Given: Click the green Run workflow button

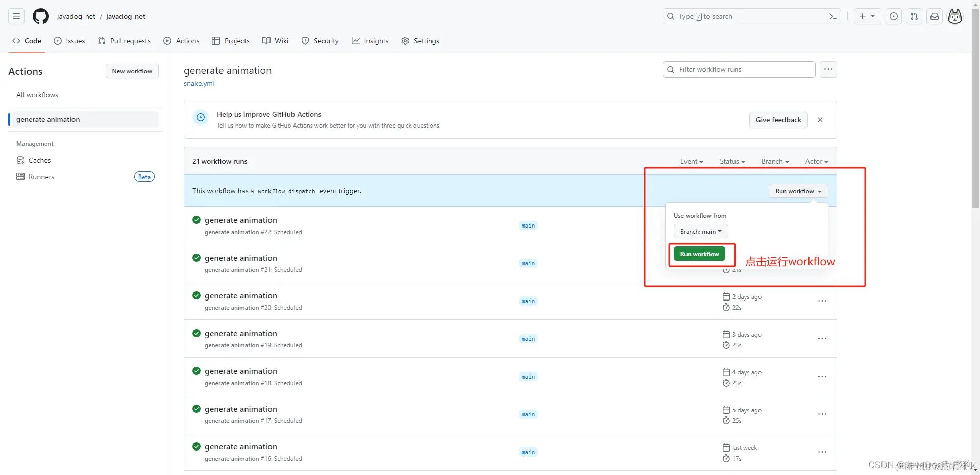Looking at the screenshot, I should 699,254.
